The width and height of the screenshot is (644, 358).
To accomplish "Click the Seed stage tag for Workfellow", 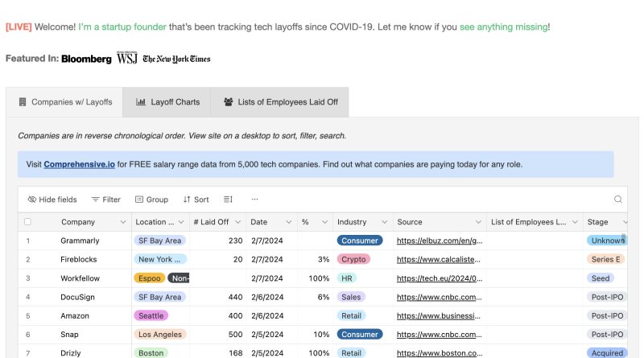I will coord(601,278).
